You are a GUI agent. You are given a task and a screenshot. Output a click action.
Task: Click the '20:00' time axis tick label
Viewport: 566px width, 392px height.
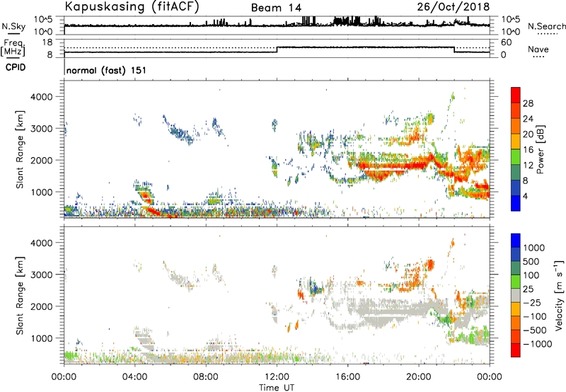pos(419,377)
